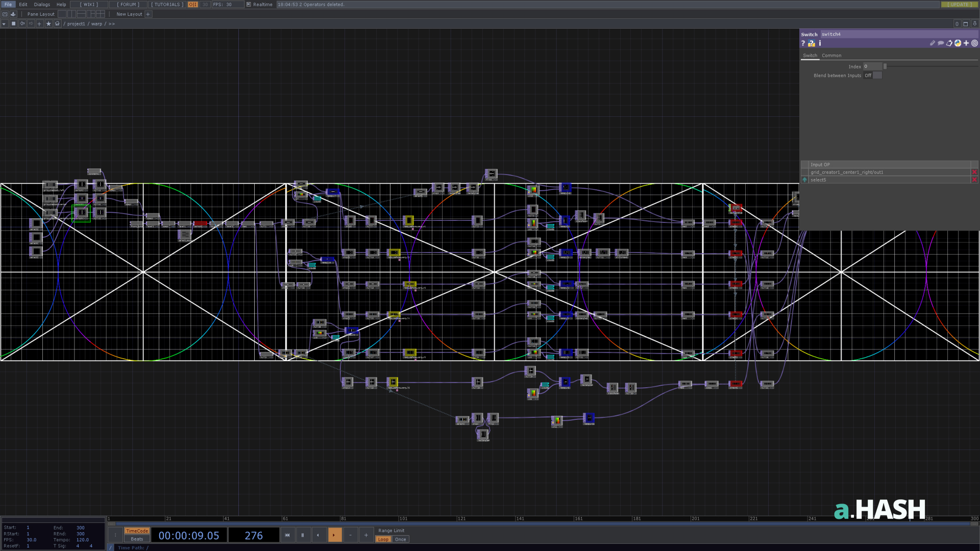The image size is (980, 551).
Task: Open the Edit menu
Action: tap(23, 4)
